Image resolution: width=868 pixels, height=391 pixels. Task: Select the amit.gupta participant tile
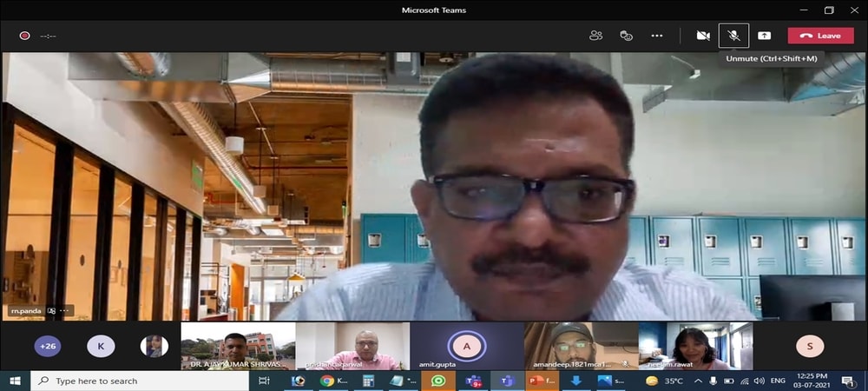(466, 346)
